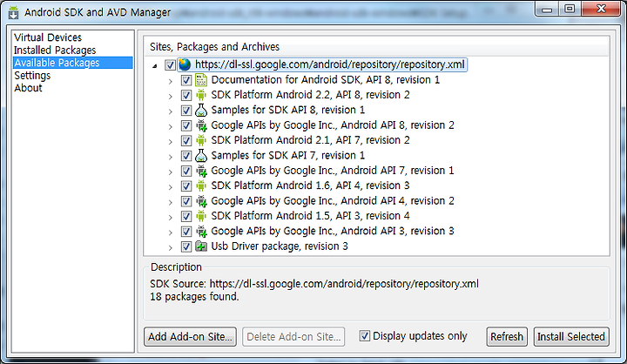
Task: Select 'Usb Driver package, revision 3' text
Action: pos(280,246)
